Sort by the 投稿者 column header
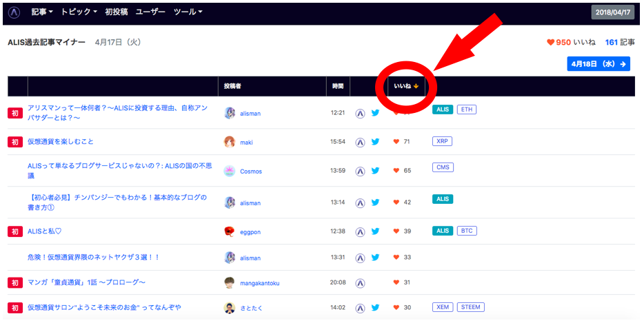The image size is (644, 323). coord(232,86)
